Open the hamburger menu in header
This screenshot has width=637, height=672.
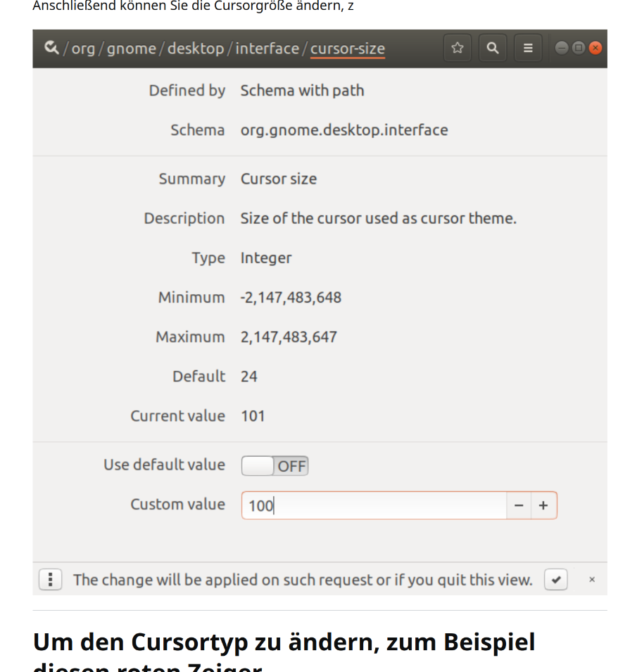528,48
